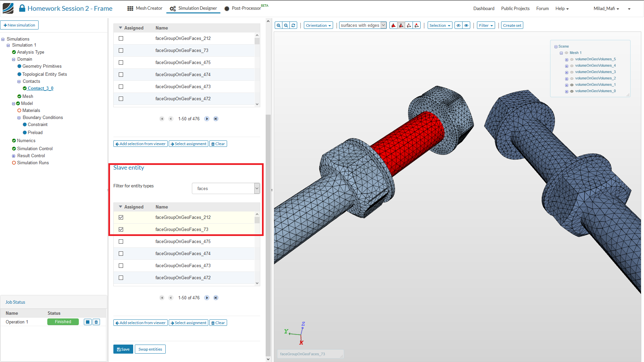Click the settings panel vertical scrollbar

coord(268,235)
